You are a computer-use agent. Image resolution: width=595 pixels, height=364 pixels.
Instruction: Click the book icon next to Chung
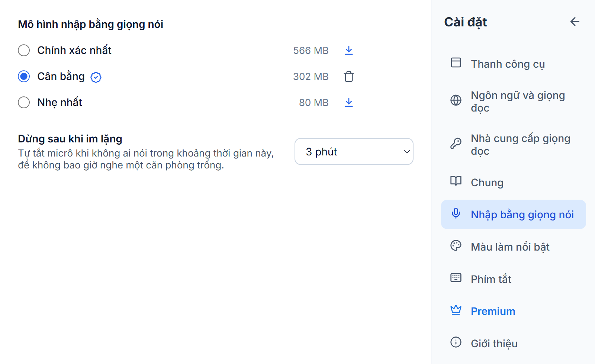pyautogui.click(x=456, y=181)
